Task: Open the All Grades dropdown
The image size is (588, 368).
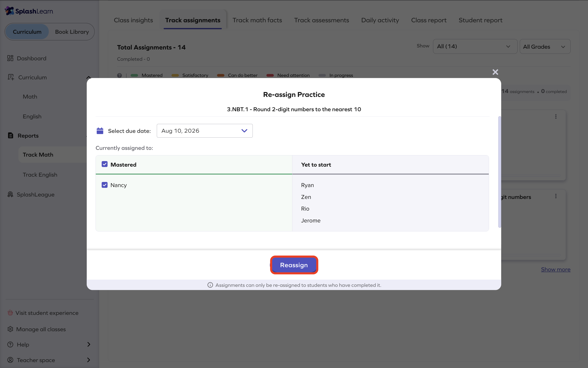Action: pyautogui.click(x=545, y=46)
